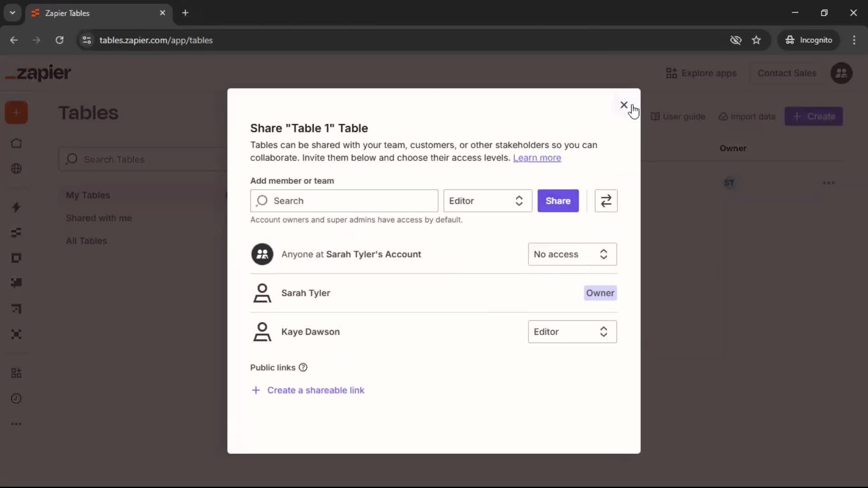Open the Interfaces icon in sidebar
The width and height of the screenshot is (868, 488).
click(16, 258)
